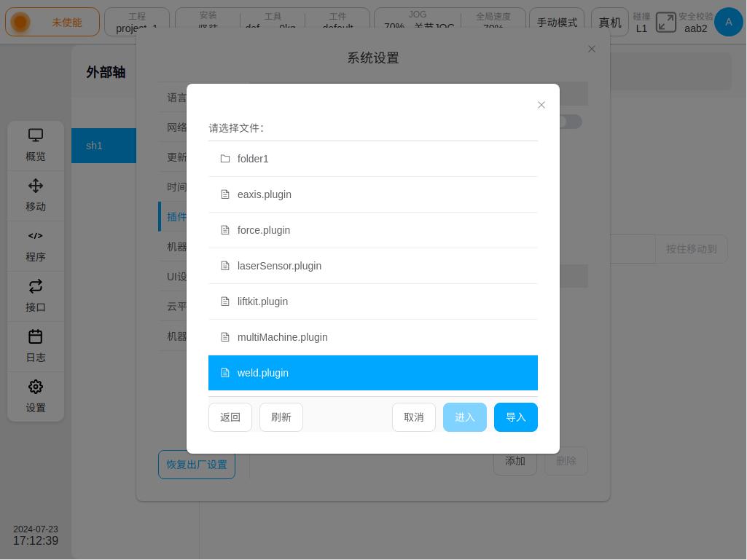Toggle the real machine (真机) mode

pyautogui.click(x=610, y=23)
